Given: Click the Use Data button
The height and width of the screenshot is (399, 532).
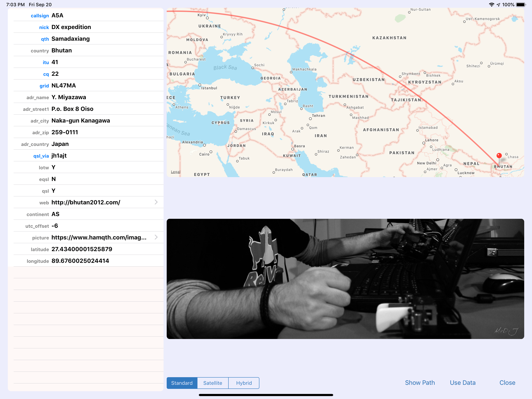Looking at the screenshot, I should pyautogui.click(x=462, y=383).
